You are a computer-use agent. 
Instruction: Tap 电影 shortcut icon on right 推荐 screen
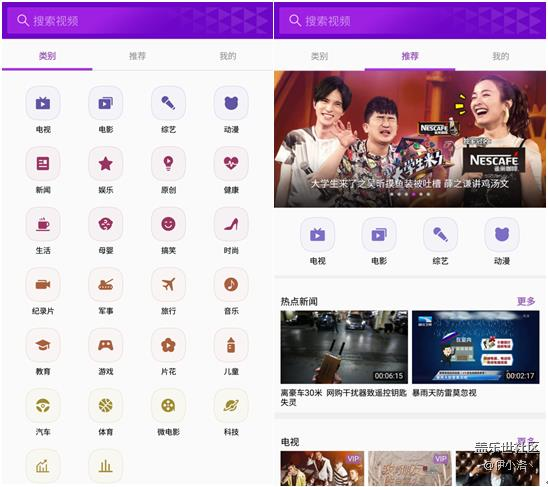pos(379,235)
